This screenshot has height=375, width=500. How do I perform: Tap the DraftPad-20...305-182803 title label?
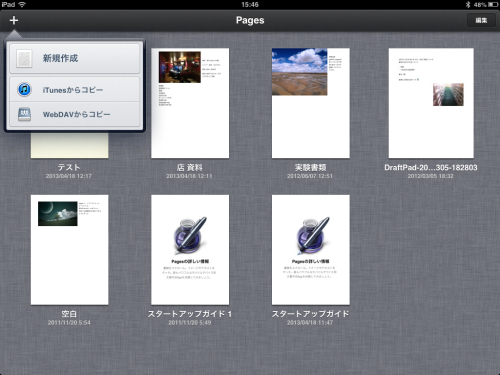431,167
